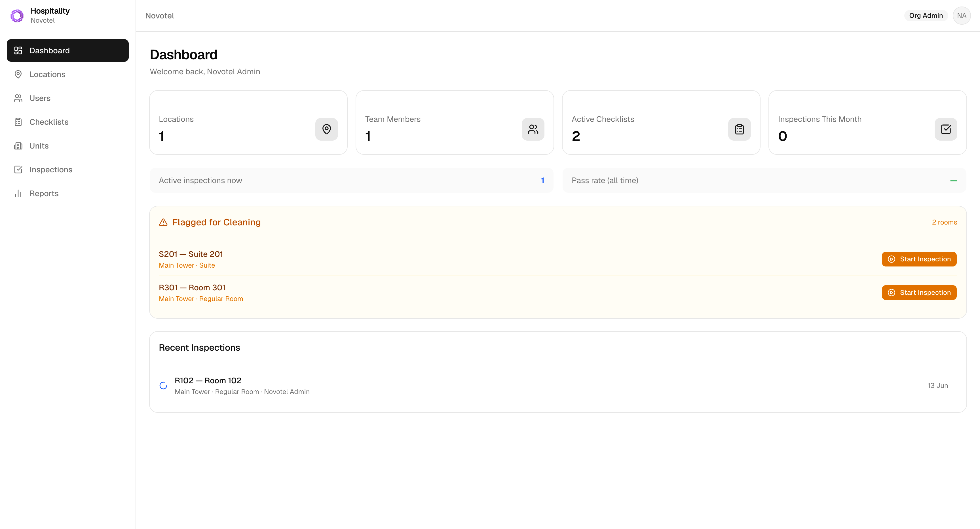The width and height of the screenshot is (980, 529).
Task: Click the clipboard icon on Active Checklists card
Action: click(740, 129)
